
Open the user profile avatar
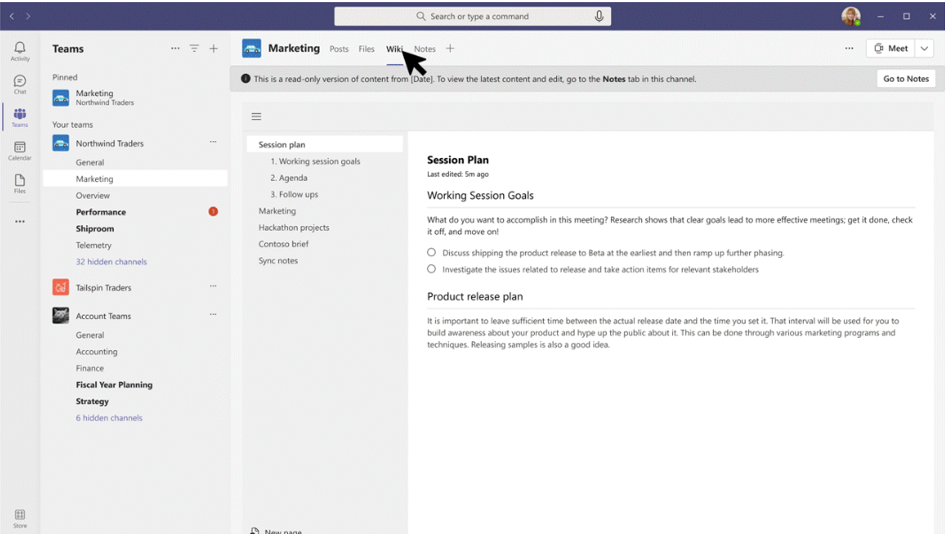851,16
